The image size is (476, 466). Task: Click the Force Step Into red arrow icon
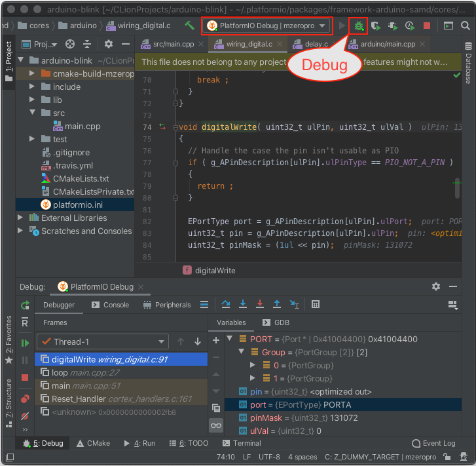point(259,304)
